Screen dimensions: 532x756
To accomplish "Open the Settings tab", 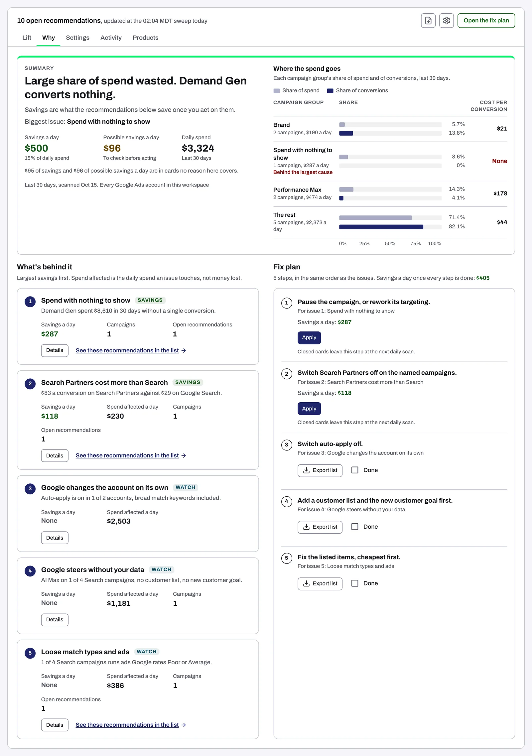I will point(77,38).
